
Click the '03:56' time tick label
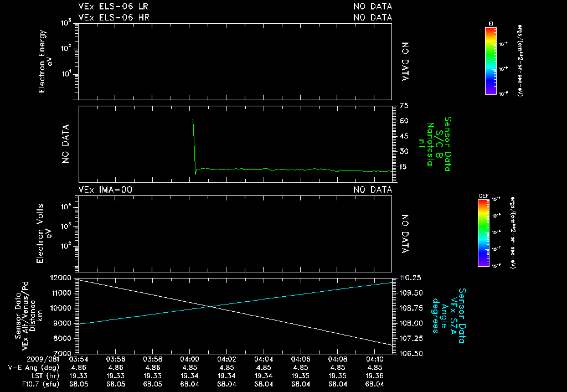tap(115, 359)
